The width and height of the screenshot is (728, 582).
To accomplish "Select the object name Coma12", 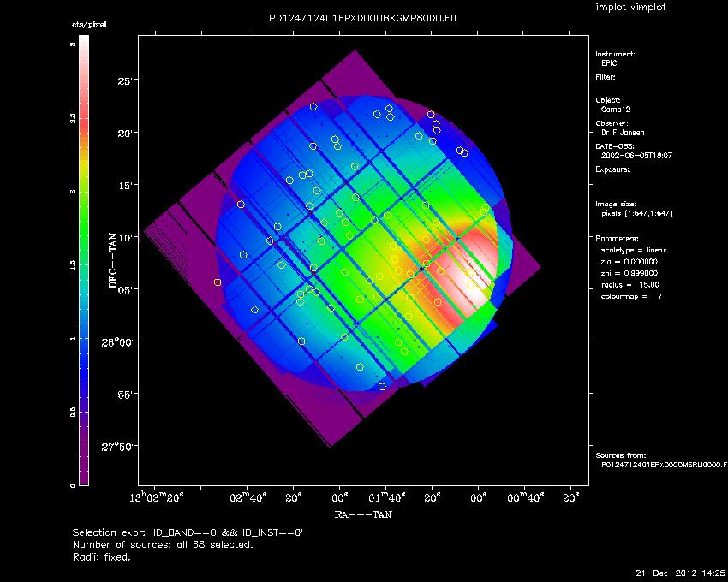I will (x=616, y=110).
